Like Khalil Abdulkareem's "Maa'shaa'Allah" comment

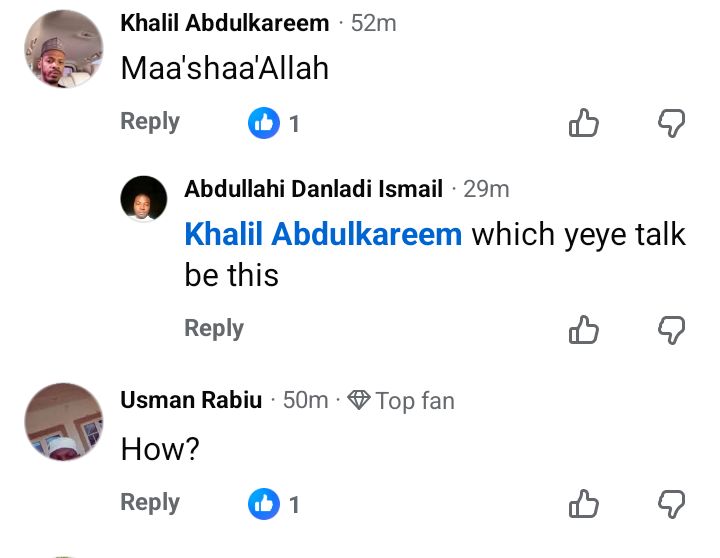pyautogui.click(x=584, y=123)
